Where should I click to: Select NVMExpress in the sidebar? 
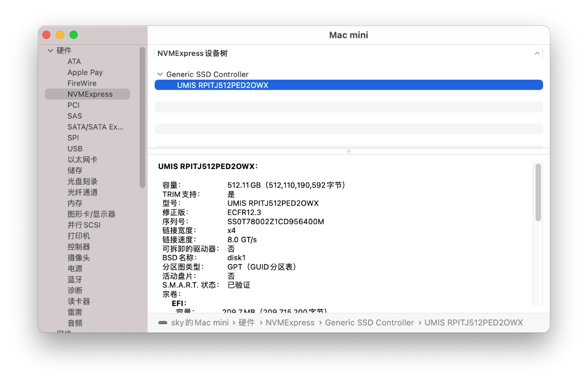click(88, 94)
